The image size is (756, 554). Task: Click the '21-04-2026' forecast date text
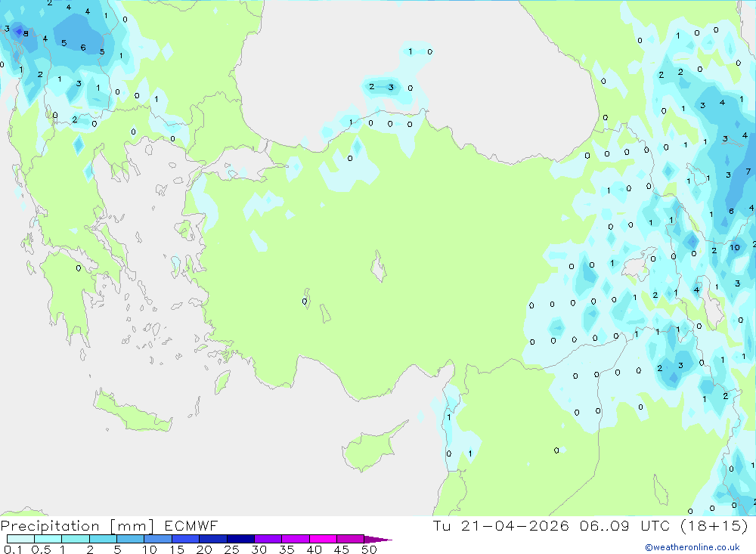click(x=514, y=525)
